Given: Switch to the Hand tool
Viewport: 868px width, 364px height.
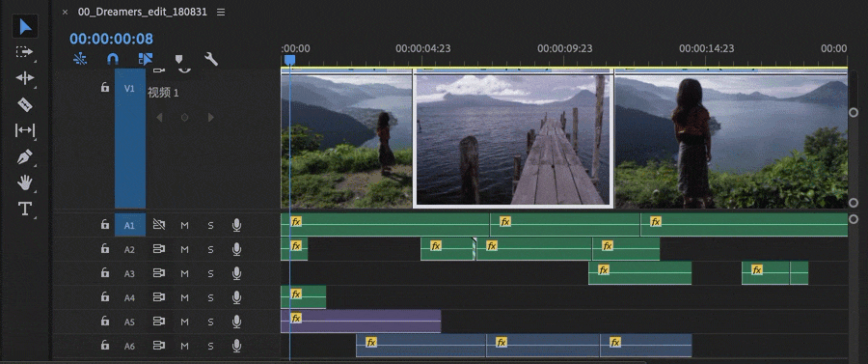Looking at the screenshot, I should (x=25, y=182).
